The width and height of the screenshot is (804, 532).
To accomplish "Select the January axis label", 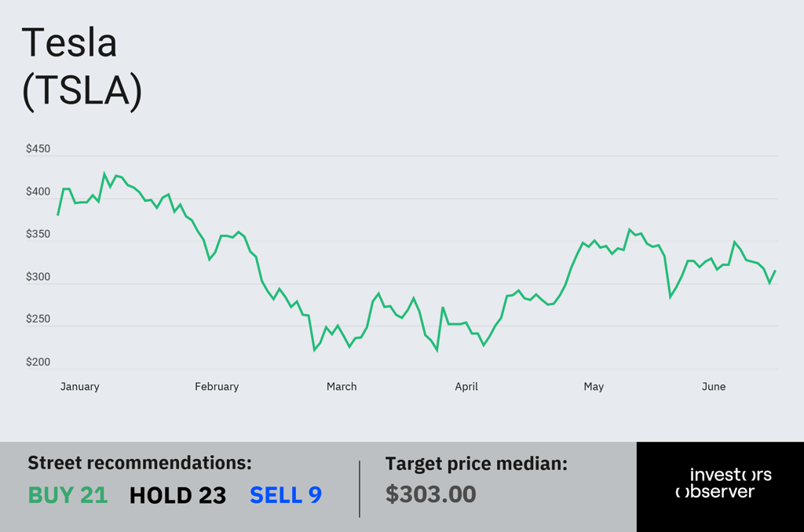I will [79, 386].
